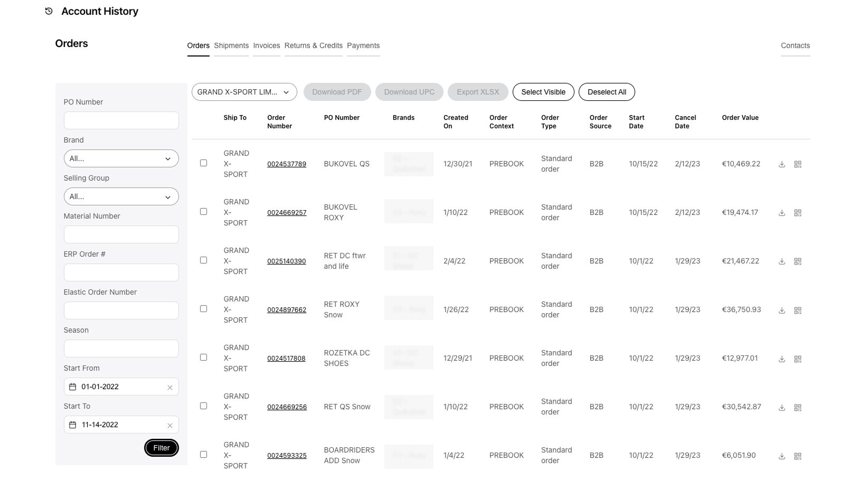Open order number 0025140390 link
Screen dimensions: 868x480
(x=286, y=261)
